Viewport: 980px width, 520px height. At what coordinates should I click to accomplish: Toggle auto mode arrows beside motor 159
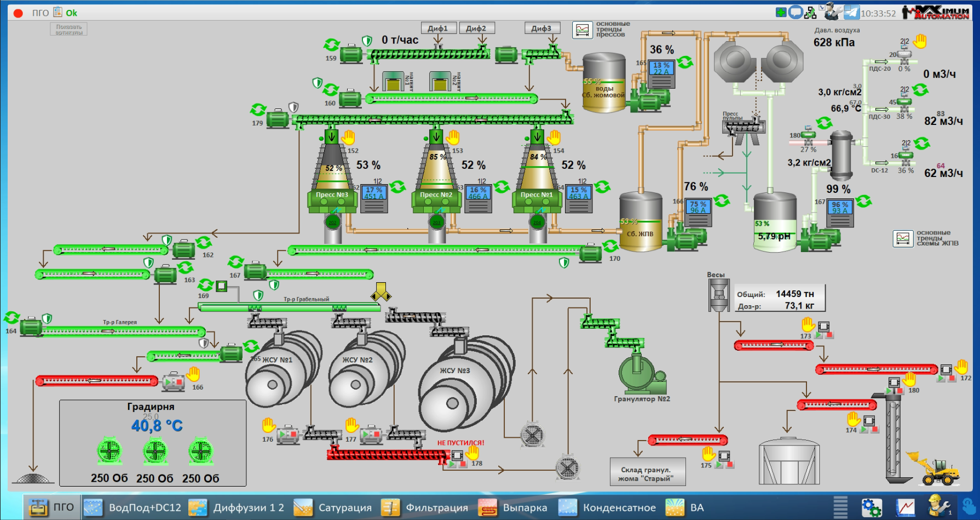coord(331,44)
